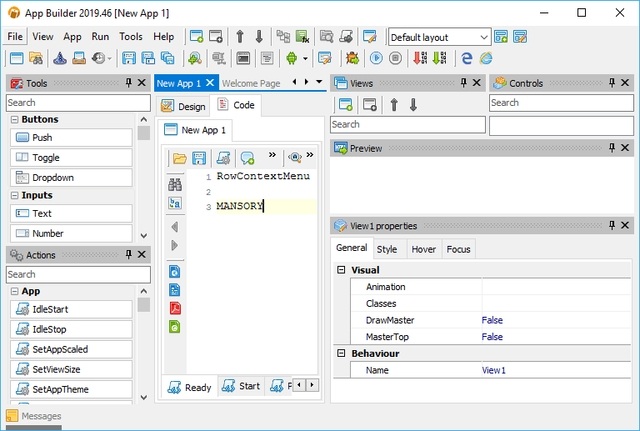Toggle pin on the Preview panel
This screenshot has height=431, width=640.
(x=613, y=148)
